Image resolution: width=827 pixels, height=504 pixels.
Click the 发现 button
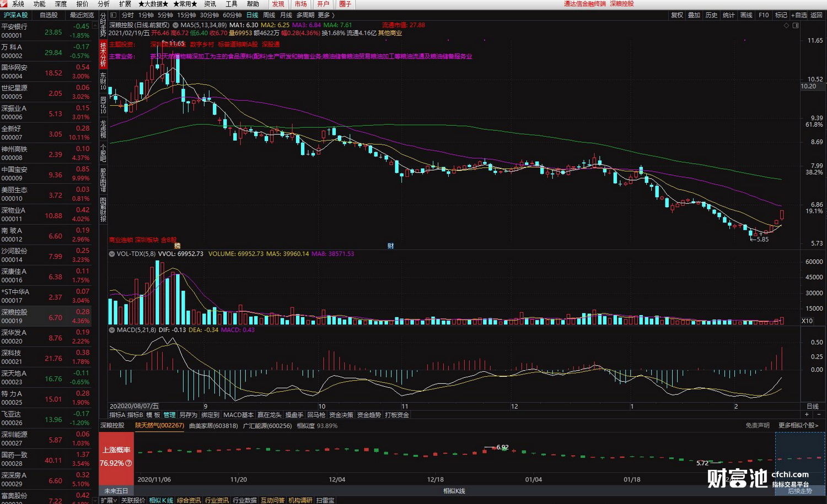pos(278,4)
